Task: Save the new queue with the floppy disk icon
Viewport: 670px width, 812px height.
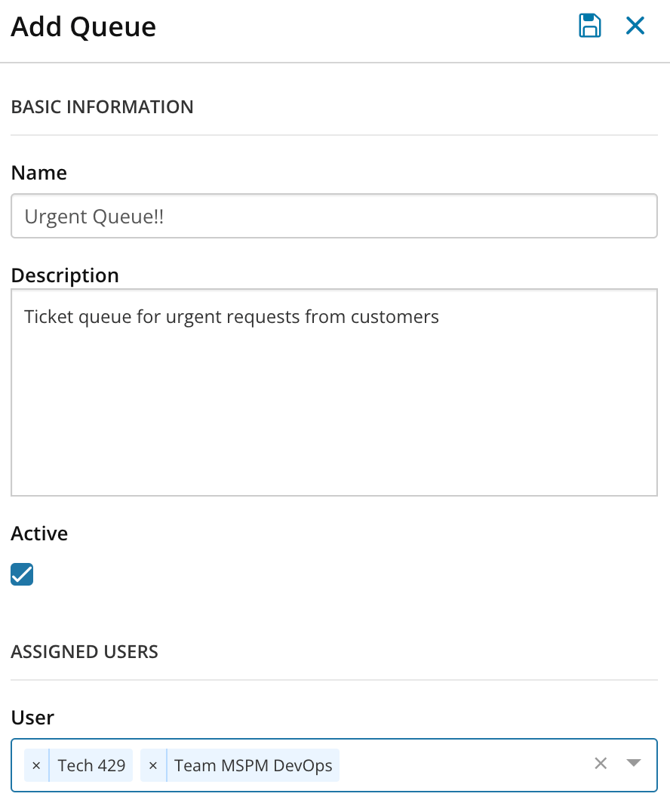Action: pyautogui.click(x=589, y=26)
